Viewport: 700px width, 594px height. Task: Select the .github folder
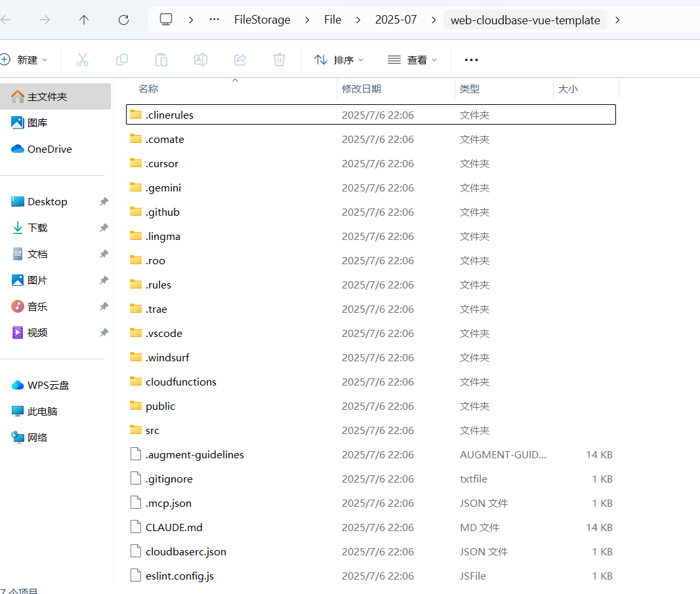371,212
